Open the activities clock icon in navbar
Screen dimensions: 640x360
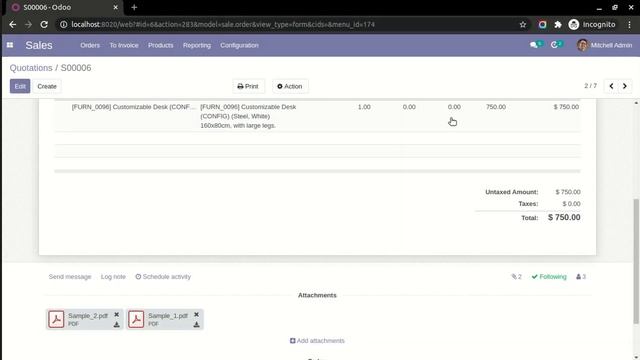tap(554, 45)
